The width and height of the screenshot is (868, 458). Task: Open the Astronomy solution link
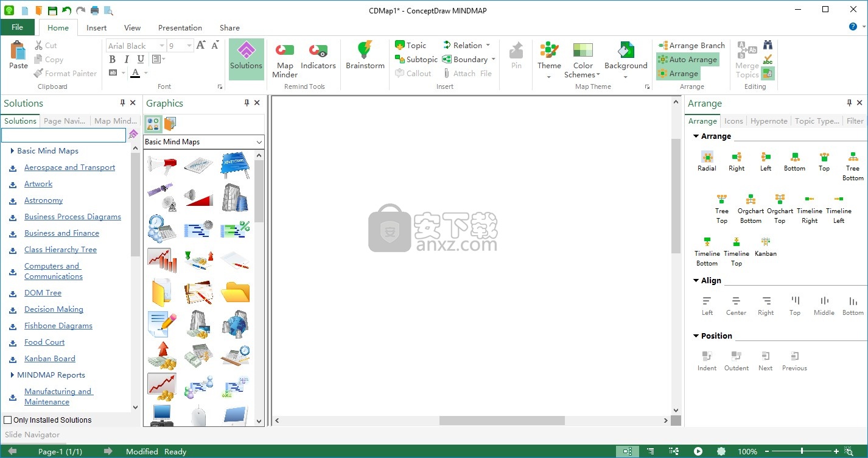43,200
